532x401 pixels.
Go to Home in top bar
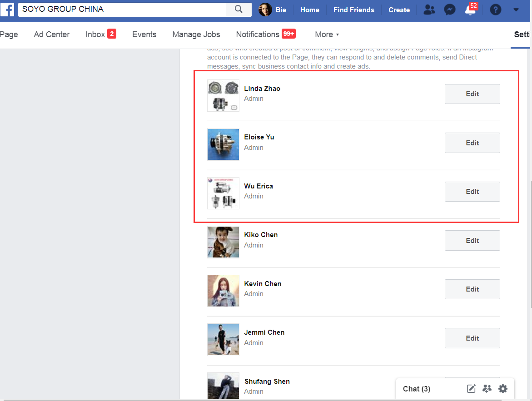click(x=309, y=10)
